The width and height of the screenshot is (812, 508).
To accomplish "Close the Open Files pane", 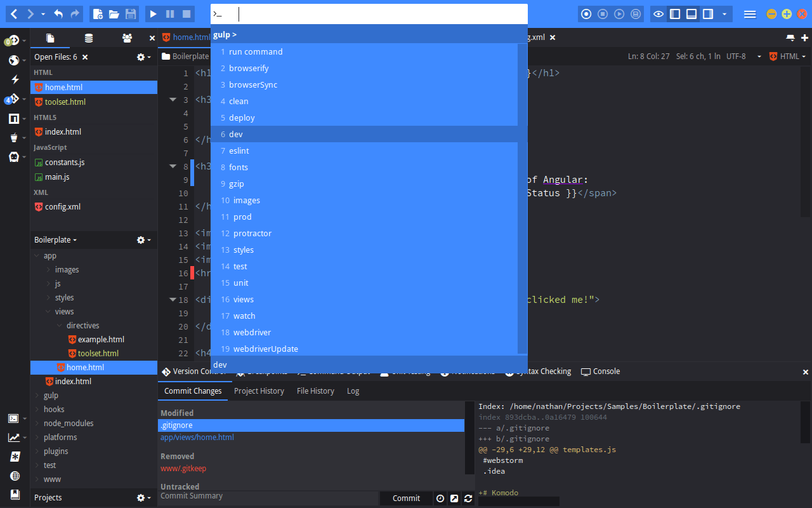I will pos(85,57).
